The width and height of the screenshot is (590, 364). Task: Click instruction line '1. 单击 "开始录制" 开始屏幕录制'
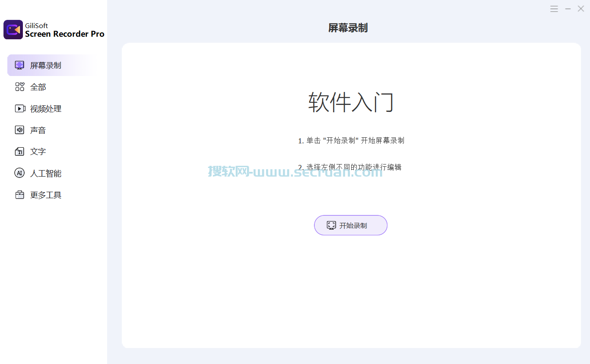(x=351, y=140)
